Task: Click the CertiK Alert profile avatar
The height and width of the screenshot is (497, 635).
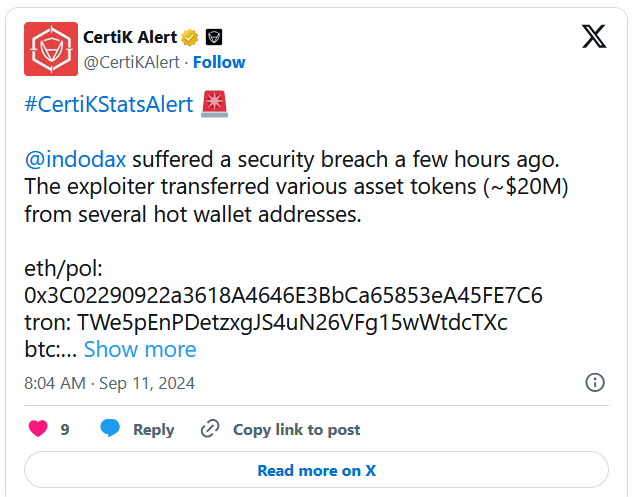Action: coord(51,49)
